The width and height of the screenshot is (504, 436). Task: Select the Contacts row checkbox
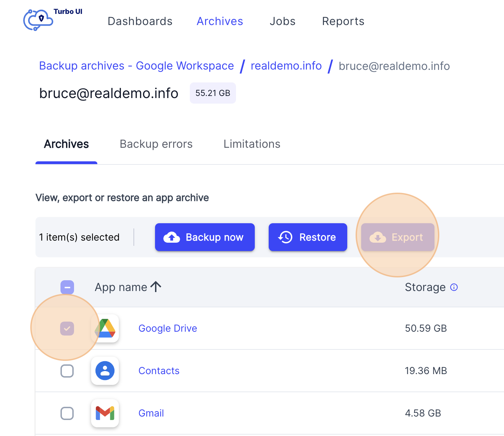click(67, 371)
